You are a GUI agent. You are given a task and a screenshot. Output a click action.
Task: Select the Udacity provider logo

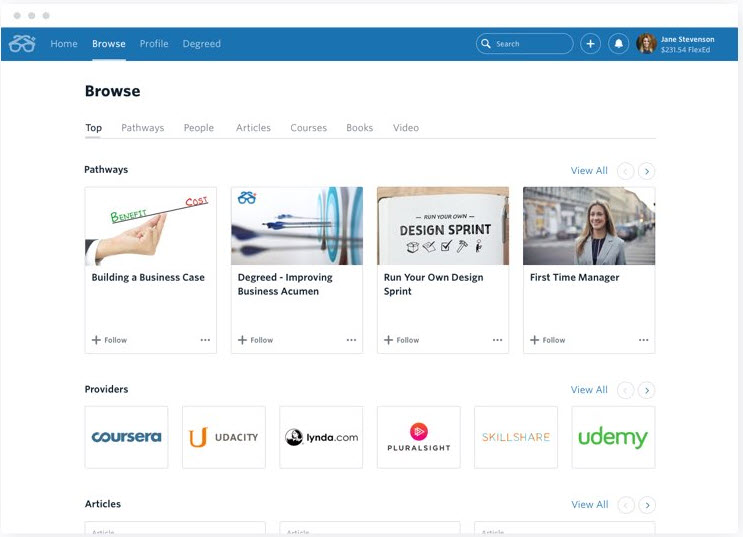(224, 437)
